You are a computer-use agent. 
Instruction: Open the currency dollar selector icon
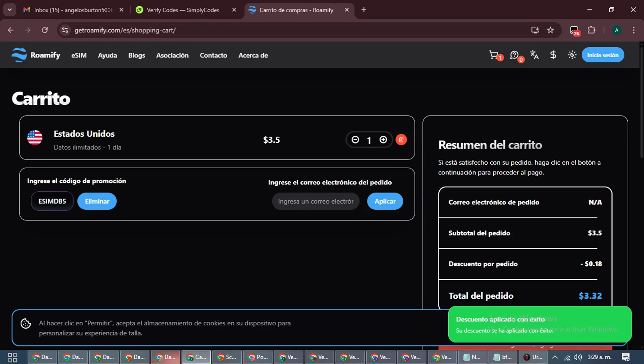pos(553,55)
